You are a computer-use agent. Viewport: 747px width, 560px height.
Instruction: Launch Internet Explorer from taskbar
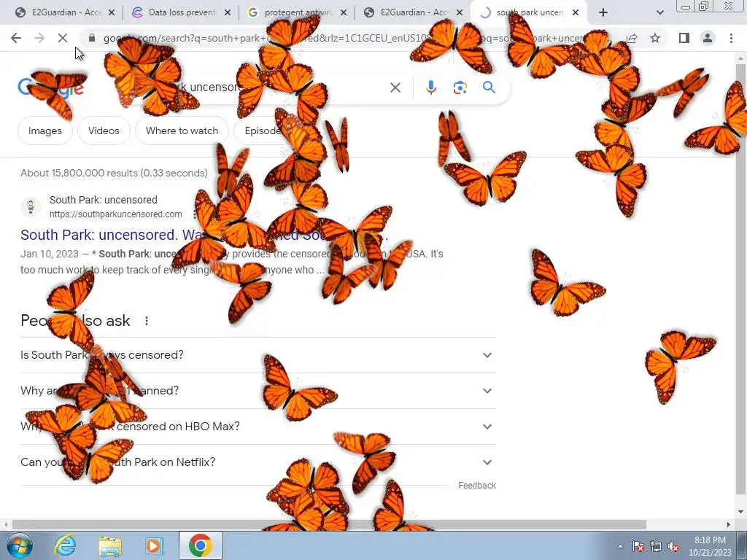tap(65, 545)
